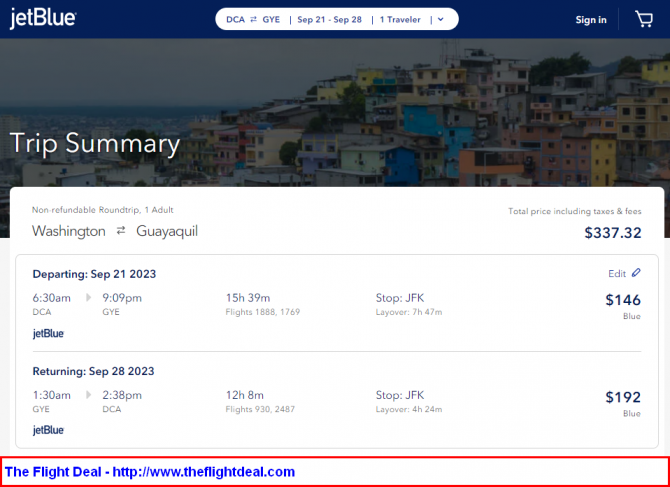Click DCA airport code in search pill
This screenshot has width=670, height=487.
pyautogui.click(x=235, y=20)
